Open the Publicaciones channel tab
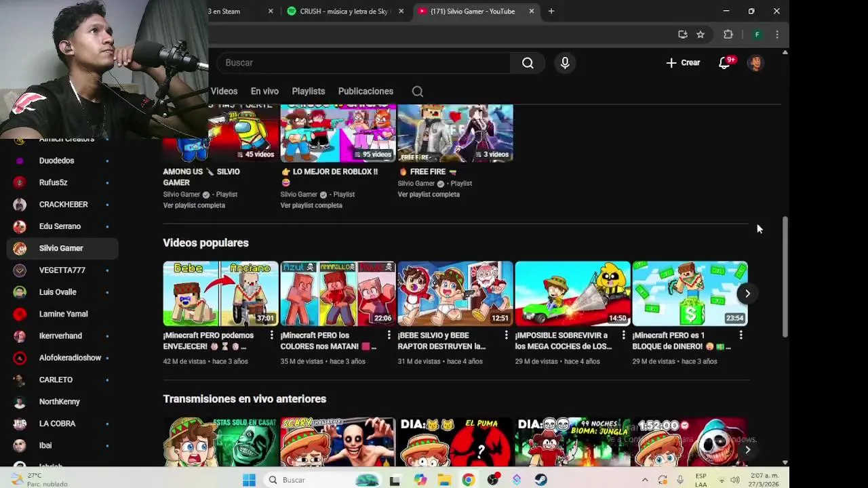The height and width of the screenshot is (488, 868). (x=366, y=91)
